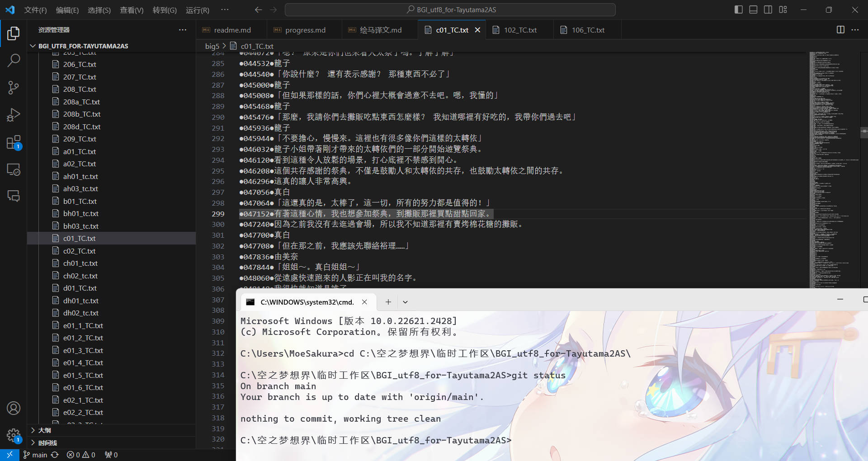Click the editor minimap overview
868x461 pixels.
(834, 169)
